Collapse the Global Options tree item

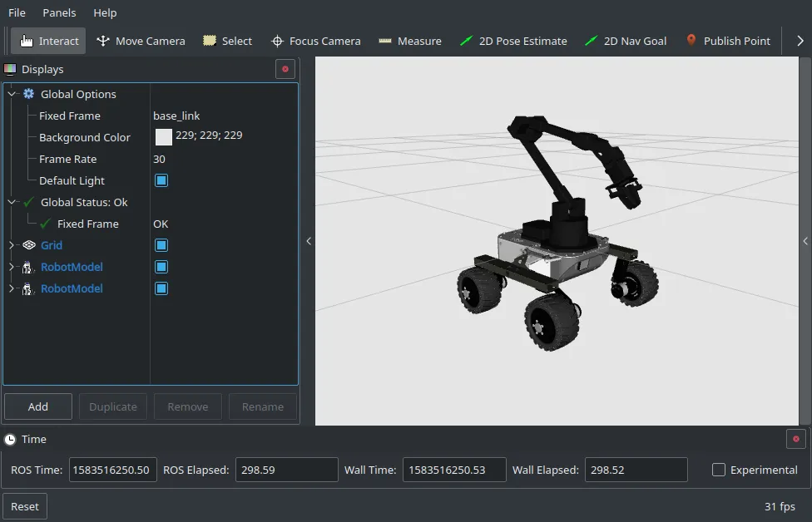(11, 94)
